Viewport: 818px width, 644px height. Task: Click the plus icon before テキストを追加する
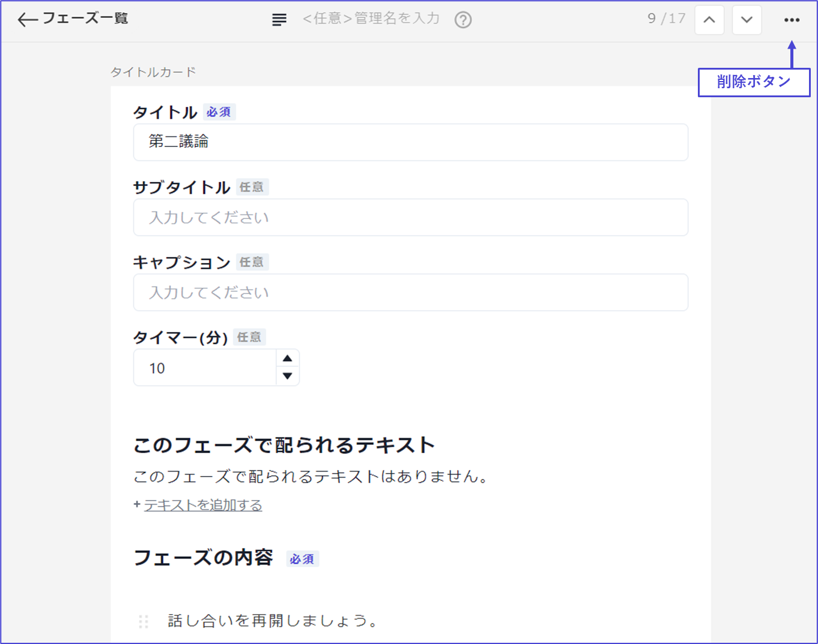pos(137,505)
